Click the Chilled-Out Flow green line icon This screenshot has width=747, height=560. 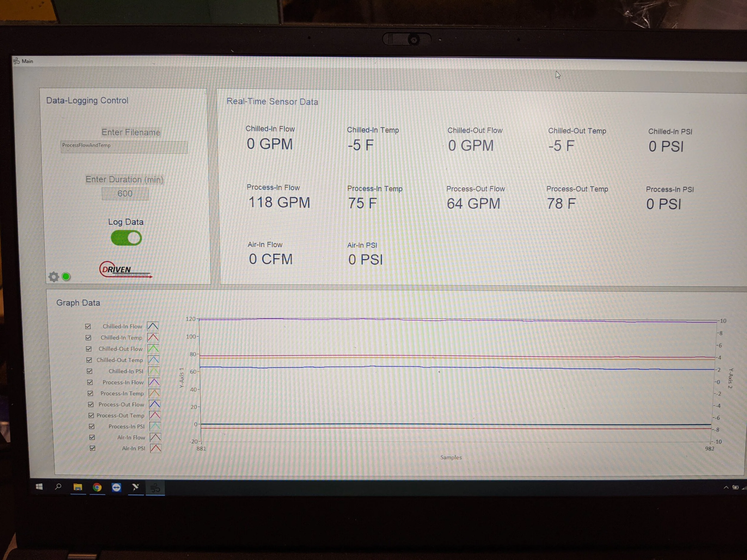[x=153, y=349]
